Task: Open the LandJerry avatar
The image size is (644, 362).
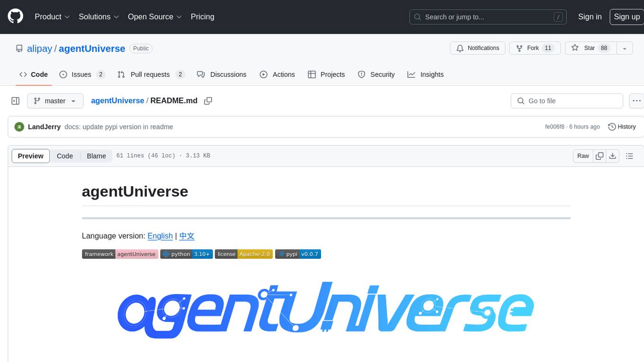Action: point(19,127)
